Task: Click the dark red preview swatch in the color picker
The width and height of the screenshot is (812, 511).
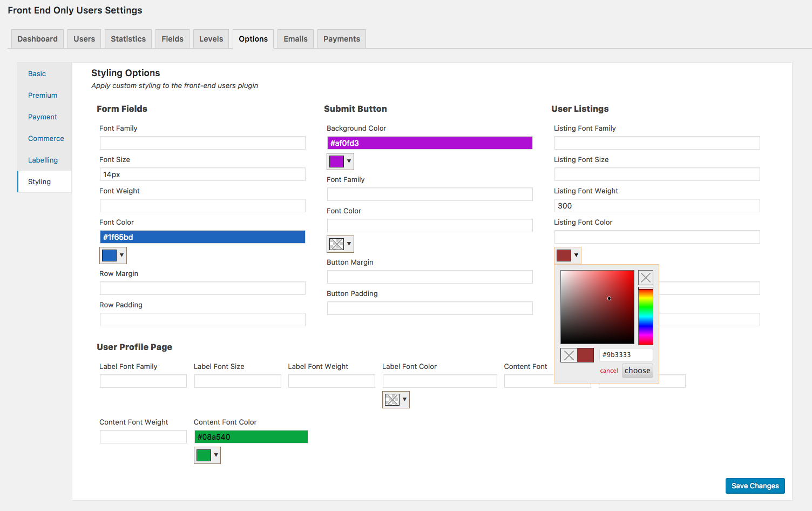Action: [x=586, y=355]
